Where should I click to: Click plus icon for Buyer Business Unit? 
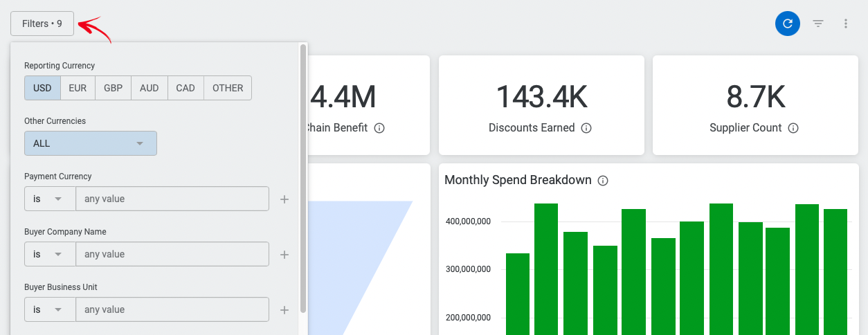(284, 310)
